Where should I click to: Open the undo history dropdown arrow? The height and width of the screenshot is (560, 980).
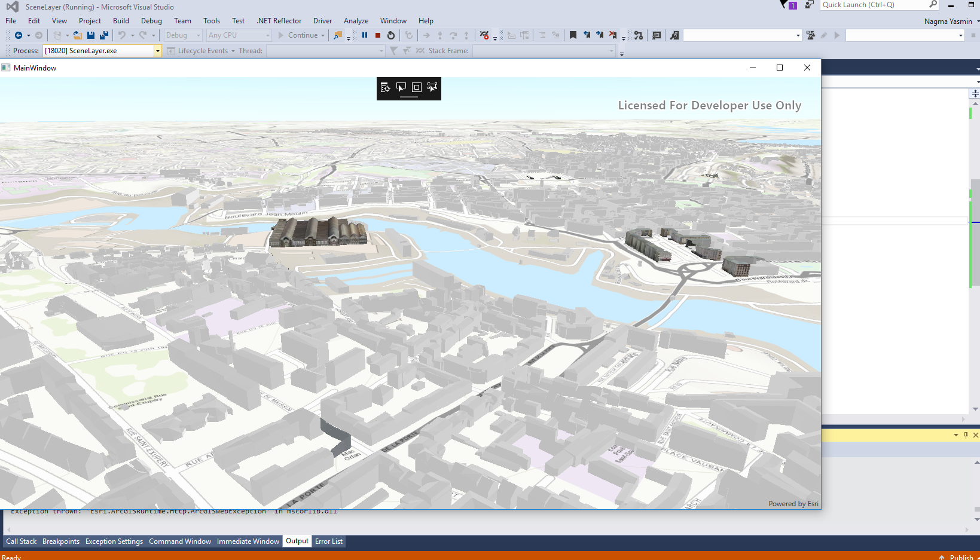132,35
